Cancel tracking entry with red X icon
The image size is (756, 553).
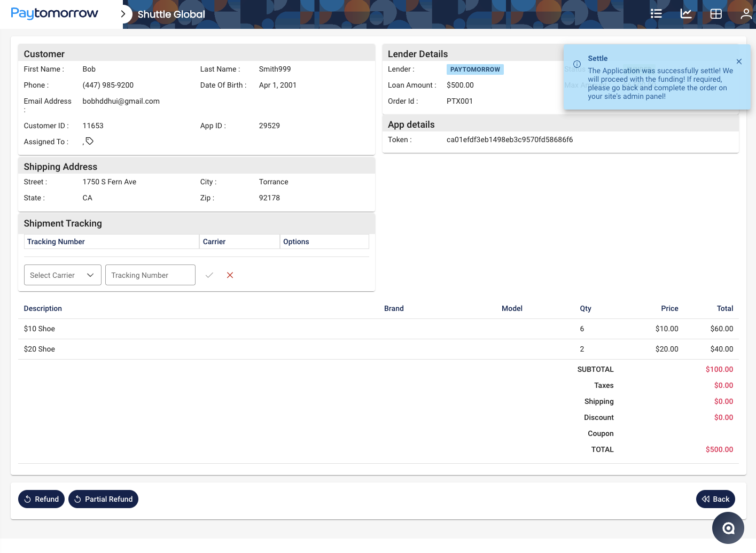click(x=230, y=275)
